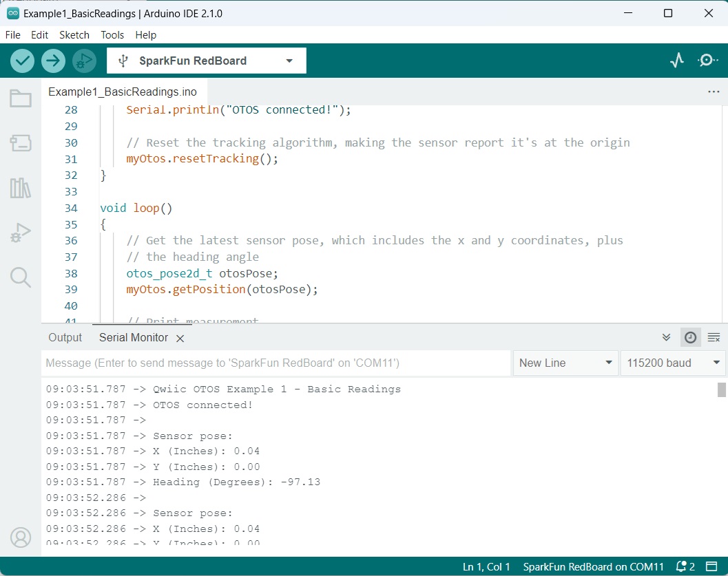
Task: Start debugging with the debug play icon
Action: 84,61
